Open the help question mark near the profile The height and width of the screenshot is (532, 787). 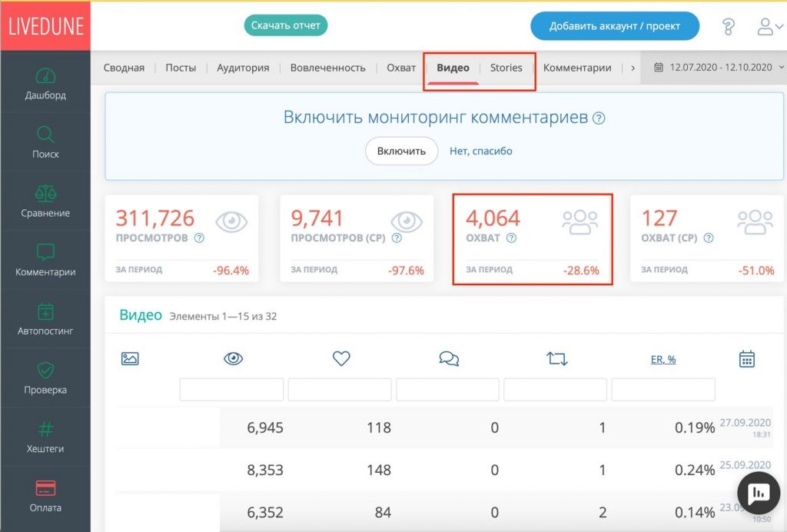point(729,28)
